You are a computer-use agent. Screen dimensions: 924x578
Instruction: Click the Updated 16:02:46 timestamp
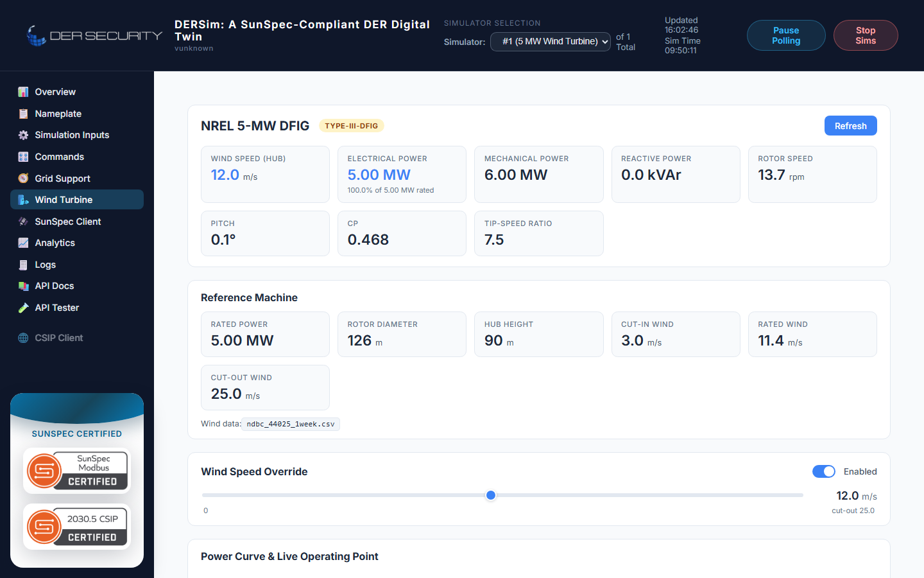[x=681, y=25]
